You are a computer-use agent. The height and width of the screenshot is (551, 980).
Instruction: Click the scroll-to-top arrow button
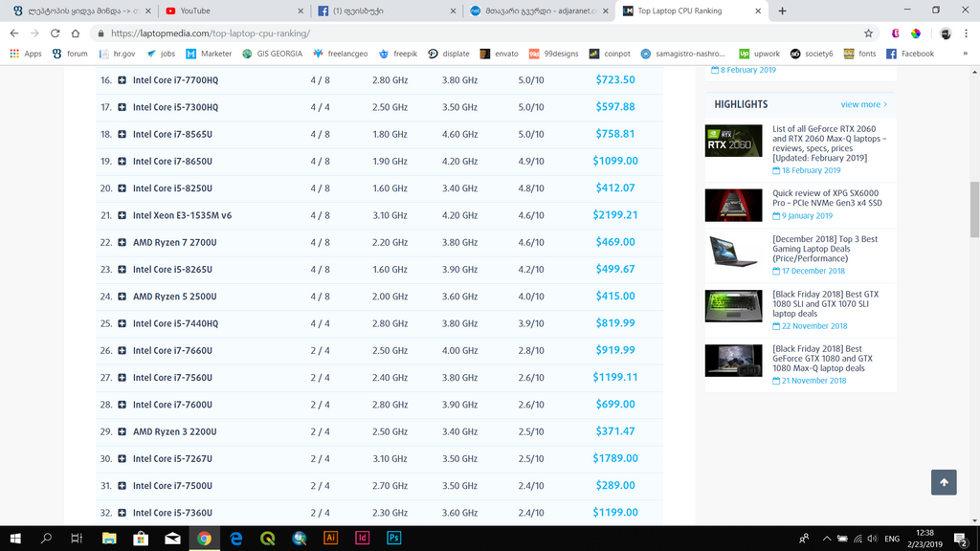pos(944,482)
